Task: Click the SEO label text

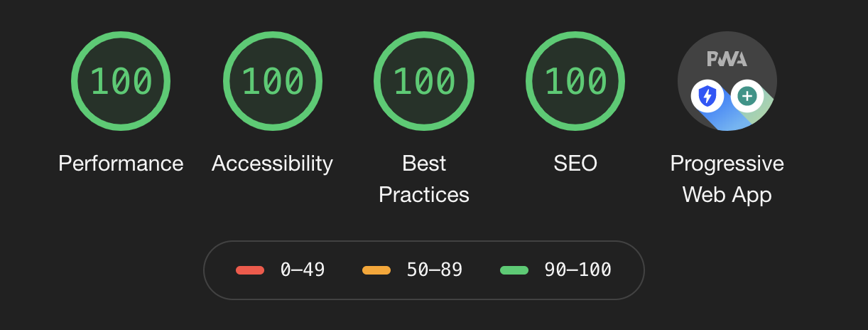Action: click(x=575, y=164)
